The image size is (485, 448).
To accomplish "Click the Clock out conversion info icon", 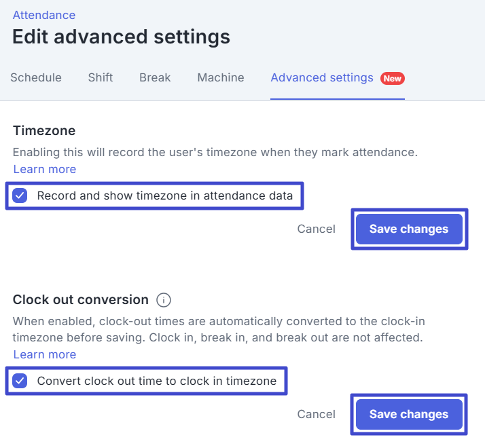I will coord(164,300).
